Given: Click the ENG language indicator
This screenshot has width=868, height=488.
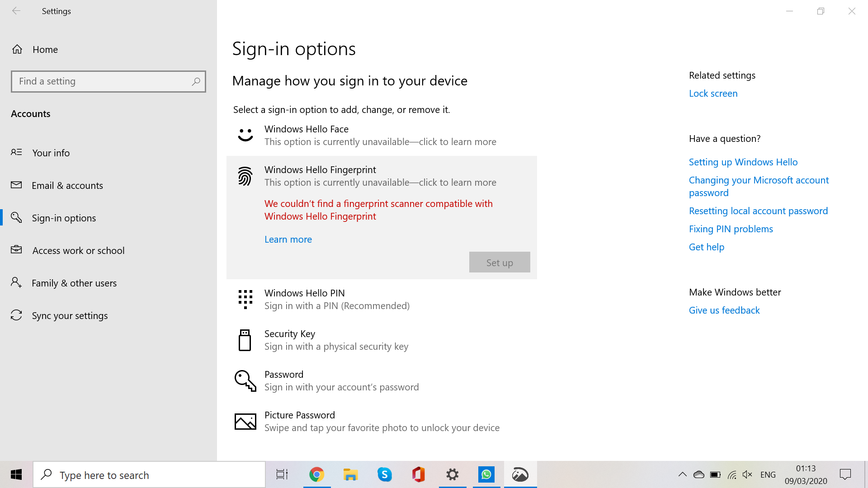Looking at the screenshot, I should click(x=768, y=474).
